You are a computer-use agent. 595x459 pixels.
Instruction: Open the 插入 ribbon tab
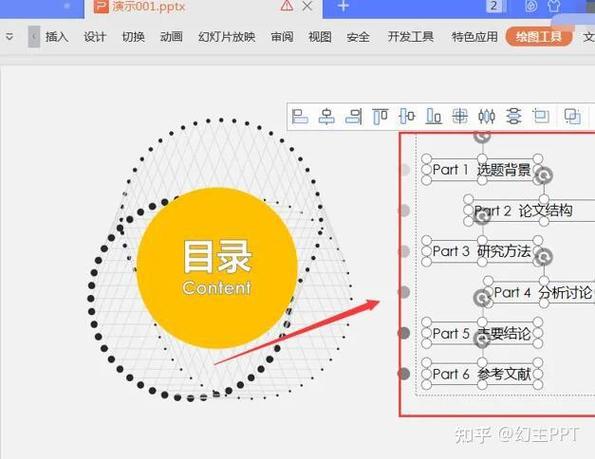pos(57,37)
